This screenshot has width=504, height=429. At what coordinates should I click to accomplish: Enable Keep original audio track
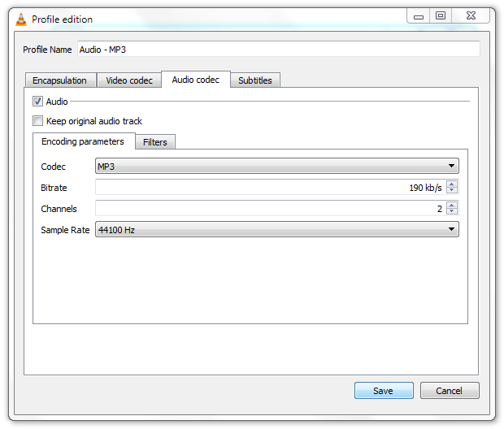(37, 121)
